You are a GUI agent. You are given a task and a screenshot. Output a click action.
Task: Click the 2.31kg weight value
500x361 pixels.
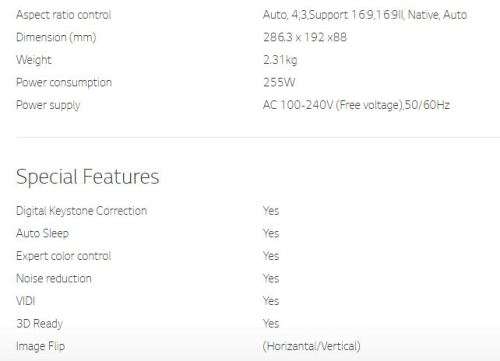pos(280,60)
